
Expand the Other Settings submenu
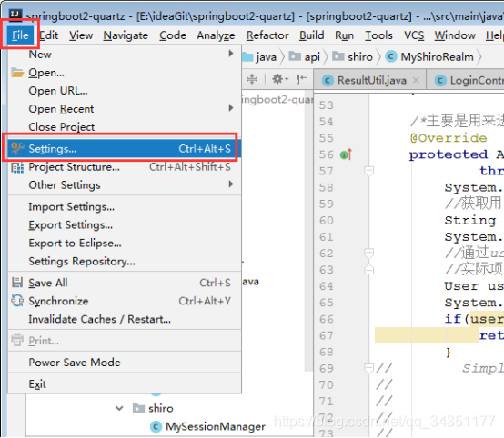click(x=125, y=185)
